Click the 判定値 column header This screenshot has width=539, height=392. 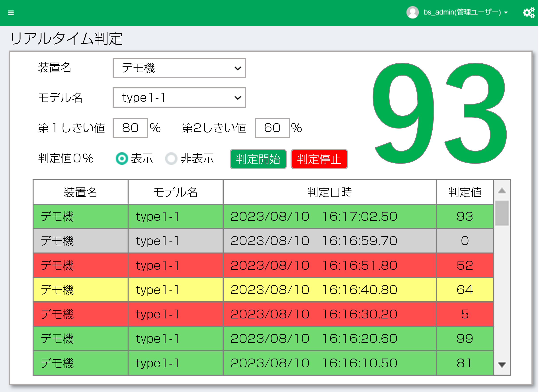click(465, 192)
